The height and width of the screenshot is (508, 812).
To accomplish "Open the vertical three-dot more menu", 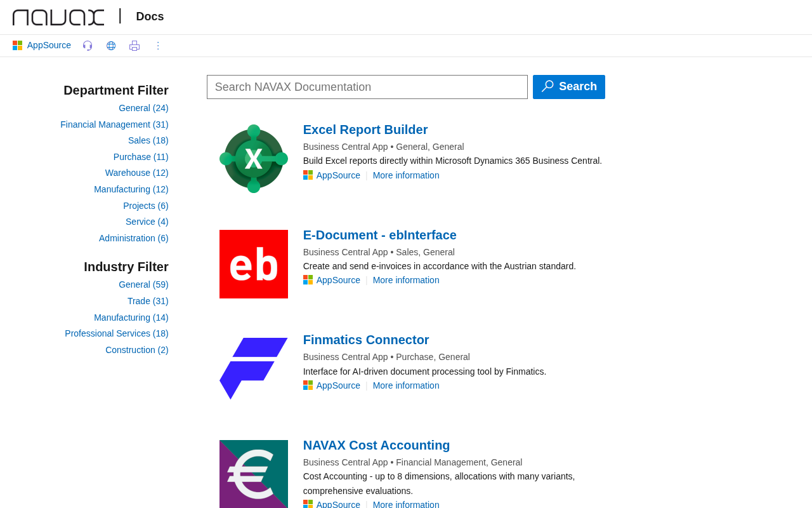I will [x=158, y=46].
